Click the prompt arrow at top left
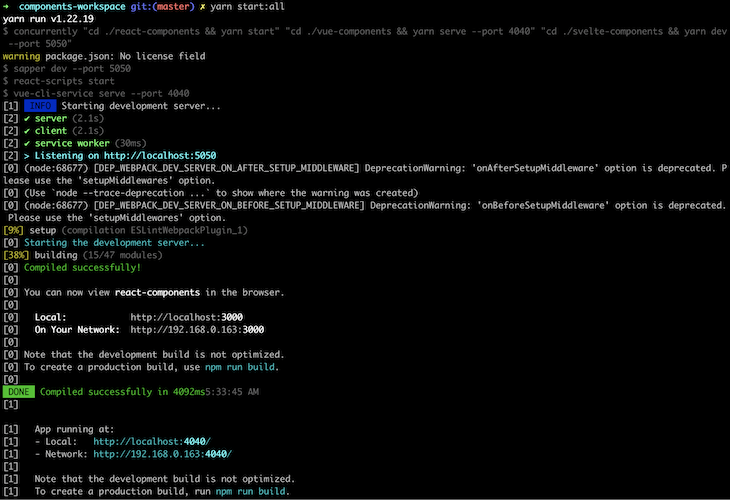Image resolution: width=730 pixels, height=500 pixels. coord(6,7)
